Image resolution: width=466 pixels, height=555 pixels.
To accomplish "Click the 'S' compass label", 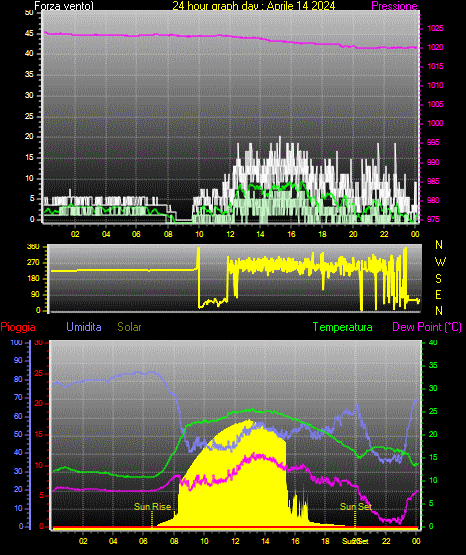I will coord(438,279).
